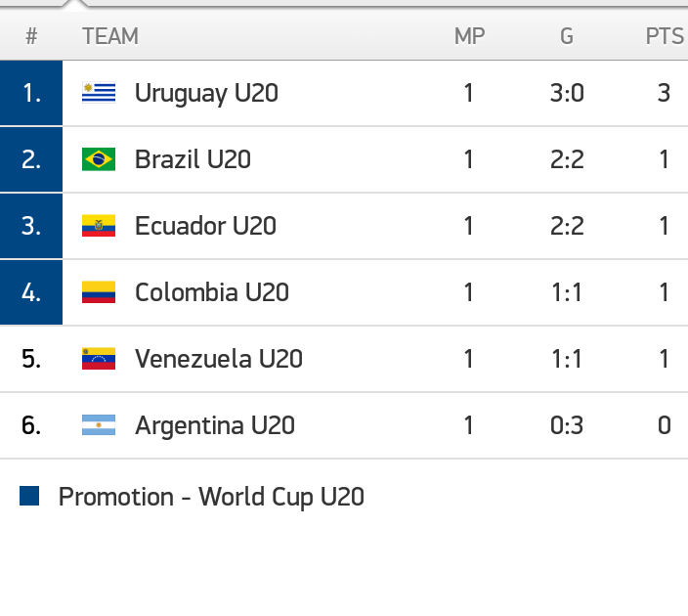Click Promotion - World Cup U20 legend text
Screen dimensions: 688x616
[211, 497]
